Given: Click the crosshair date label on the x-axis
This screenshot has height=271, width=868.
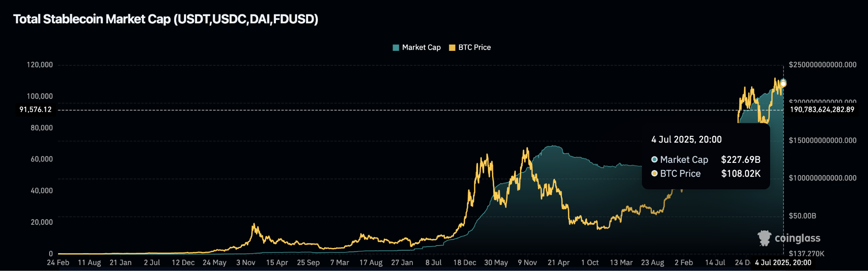Looking at the screenshot, I should [783, 263].
